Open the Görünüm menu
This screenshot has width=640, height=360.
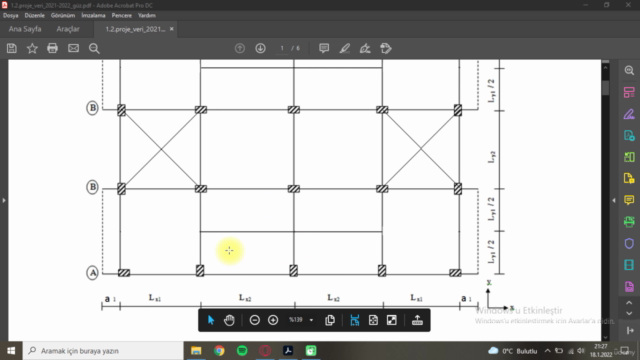[63, 16]
